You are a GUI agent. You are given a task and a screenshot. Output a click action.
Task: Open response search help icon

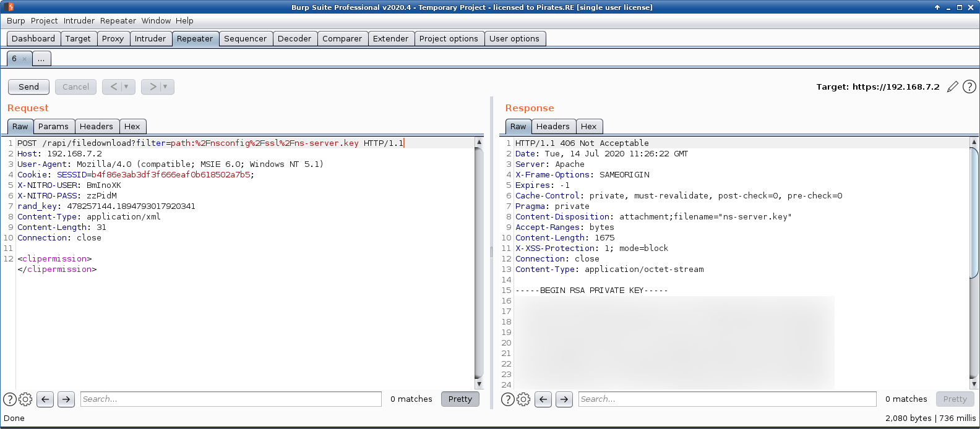coord(508,399)
